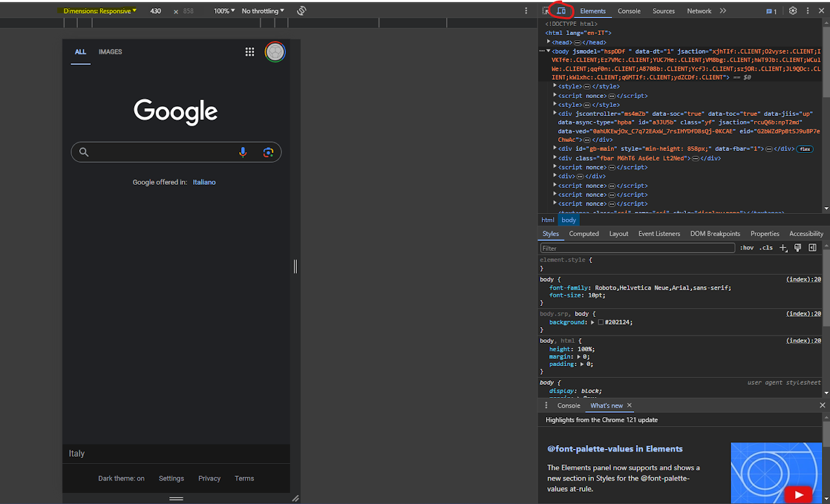The image size is (830, 504).
Task: Open the Terms footer link
Action: click(x=244, y=478)
